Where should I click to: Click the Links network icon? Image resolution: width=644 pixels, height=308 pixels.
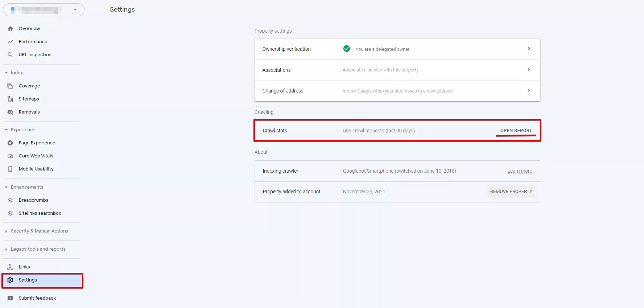coord(10,267)
